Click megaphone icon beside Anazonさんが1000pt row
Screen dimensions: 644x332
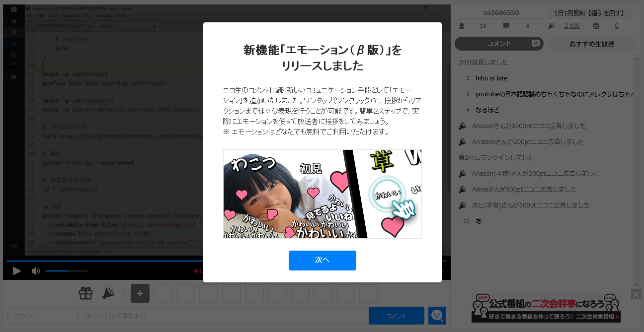click(x=462, y=126)
